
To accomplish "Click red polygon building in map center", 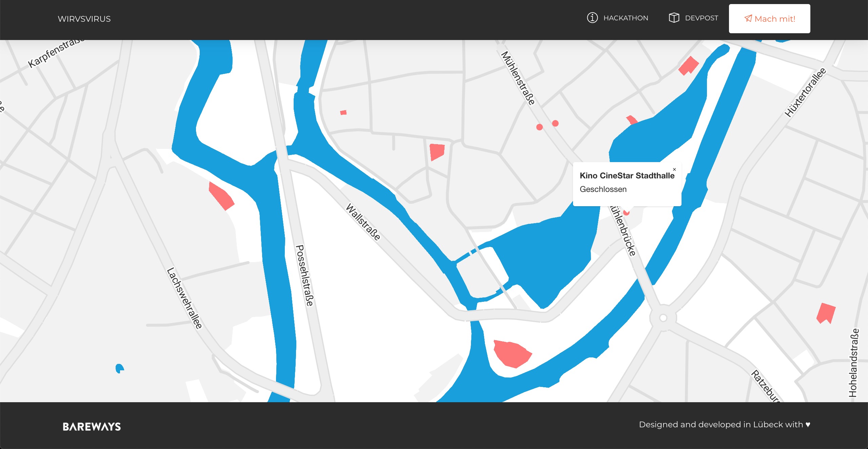I will point(437,151).
